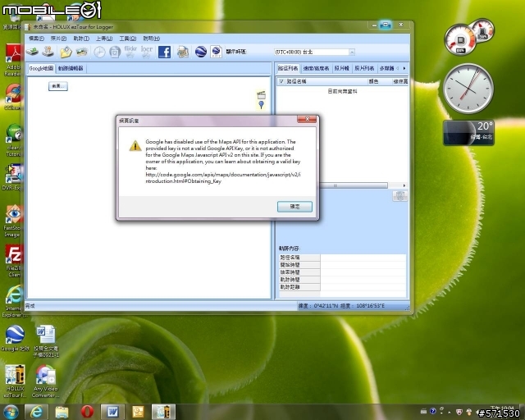525x420 pixels.
Task: Select the fifth right-panel tab, multimedia
Action: click(x=386, y=68)
